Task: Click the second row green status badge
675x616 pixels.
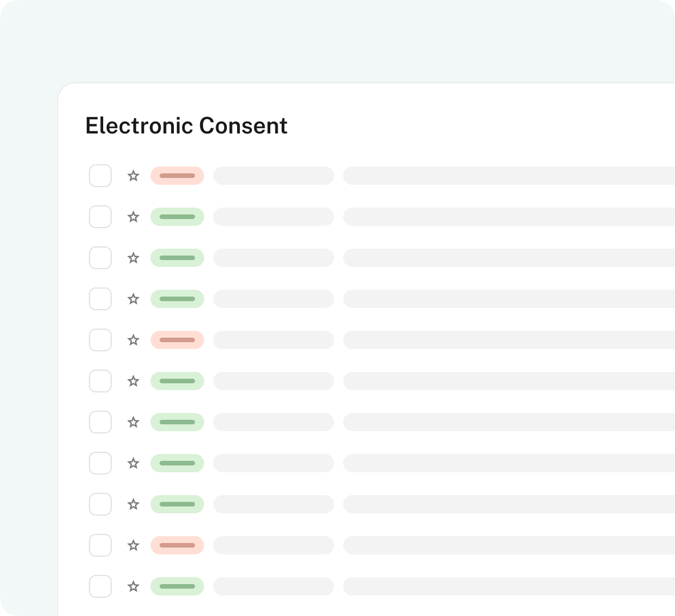Action: pos(177,217)
